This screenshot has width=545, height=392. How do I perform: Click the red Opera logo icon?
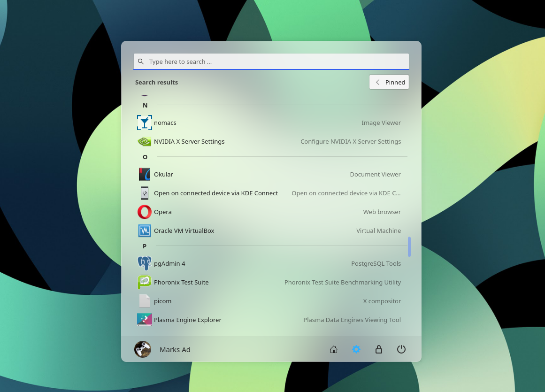tap(145, 212)
